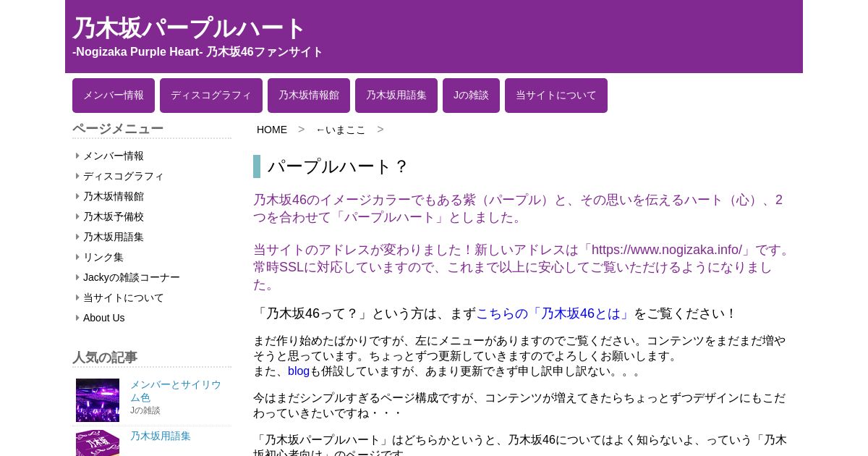Image resolution: width=868 pixels, height=456 pixels.
Task: Open 乃木坂予備校 from the sidebar
Action: coord(114,216)
